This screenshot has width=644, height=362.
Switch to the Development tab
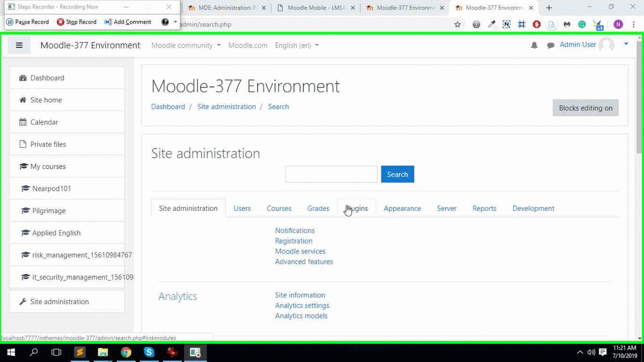pyautogui.click(x=533, y=208)
